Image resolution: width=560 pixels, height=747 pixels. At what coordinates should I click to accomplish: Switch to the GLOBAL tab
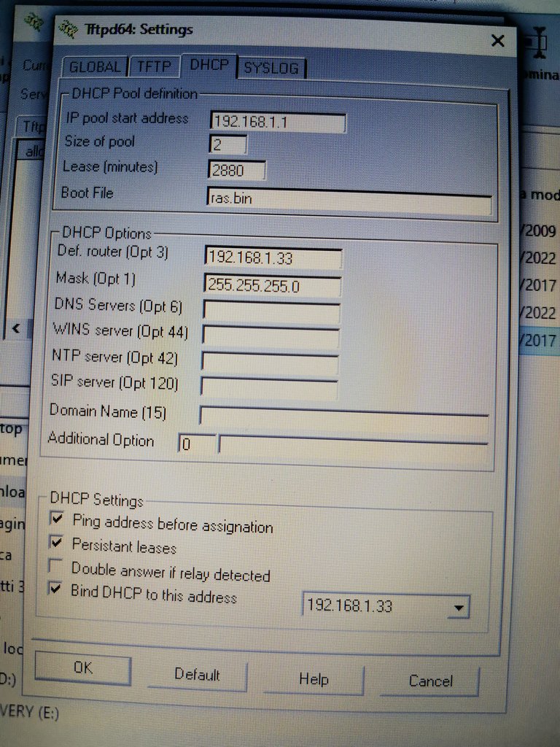point(95,66)
